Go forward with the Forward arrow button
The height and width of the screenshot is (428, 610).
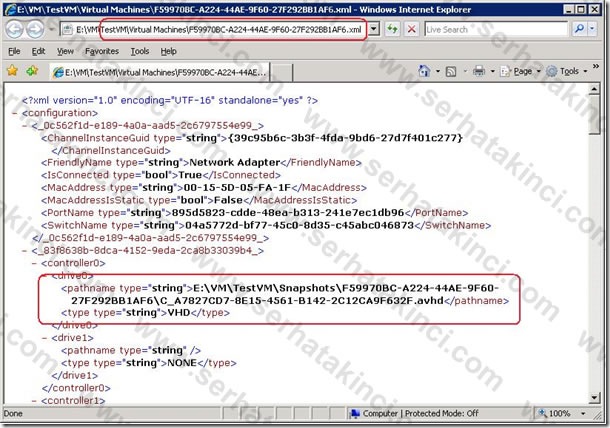click(x=35, y=30)
